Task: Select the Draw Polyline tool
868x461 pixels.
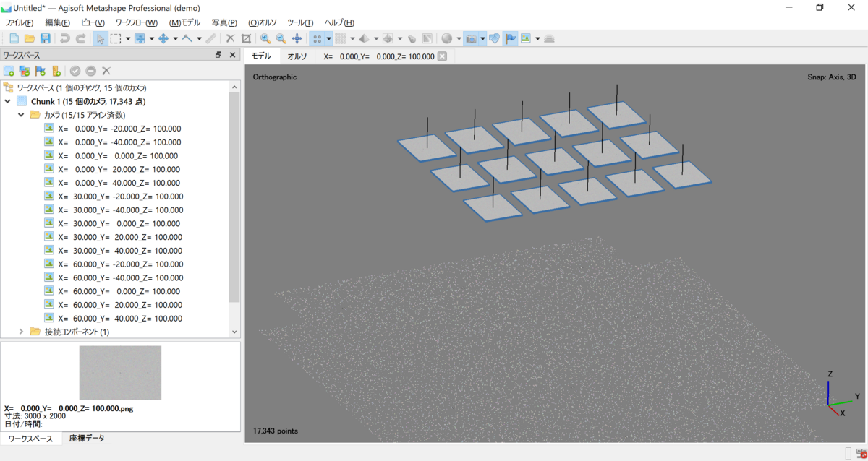Action: tap(187, 38)
